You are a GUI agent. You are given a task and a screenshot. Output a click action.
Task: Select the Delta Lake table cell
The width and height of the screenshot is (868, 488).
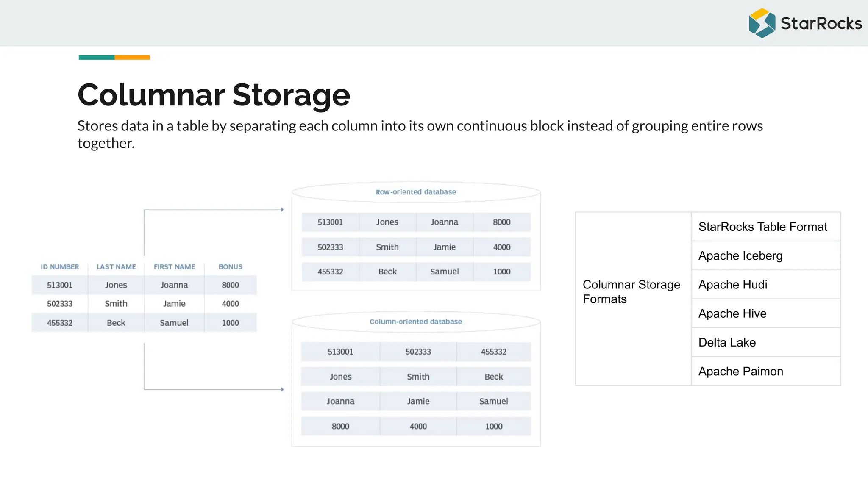tap(765, 342)
